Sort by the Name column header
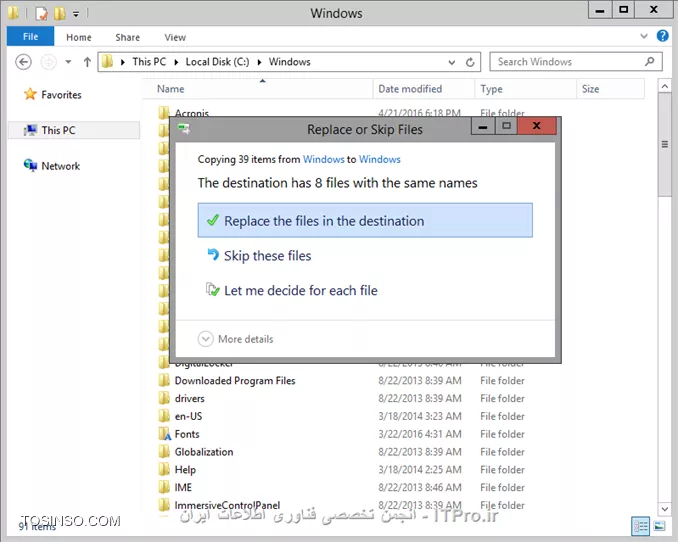 tap(170, 89)
